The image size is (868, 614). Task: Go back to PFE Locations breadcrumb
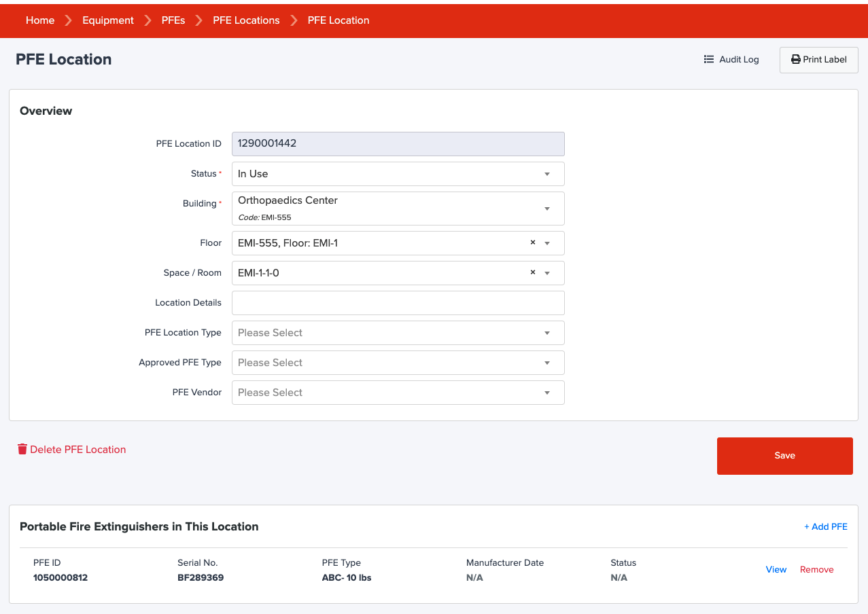[x=246, y=20]
